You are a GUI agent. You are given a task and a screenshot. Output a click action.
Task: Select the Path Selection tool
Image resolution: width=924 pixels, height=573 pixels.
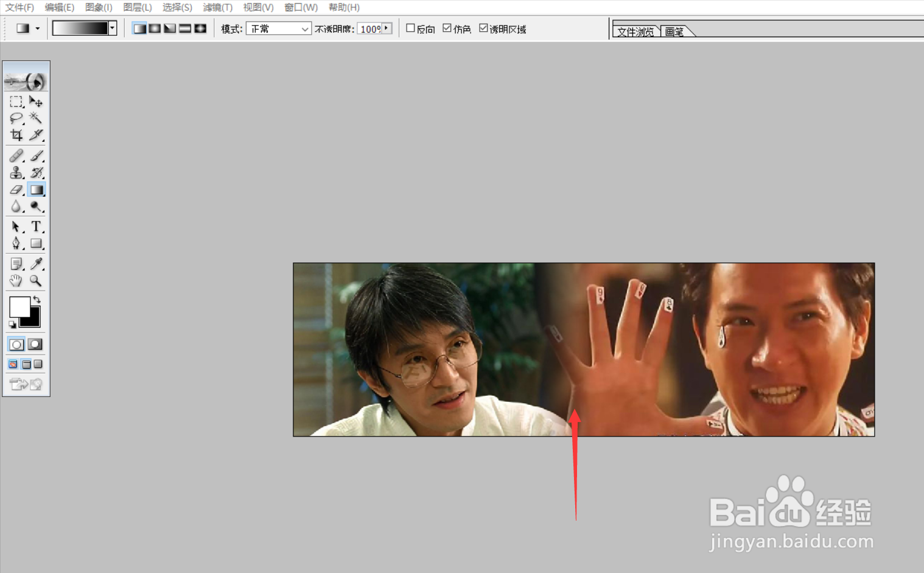coord(16,227)
